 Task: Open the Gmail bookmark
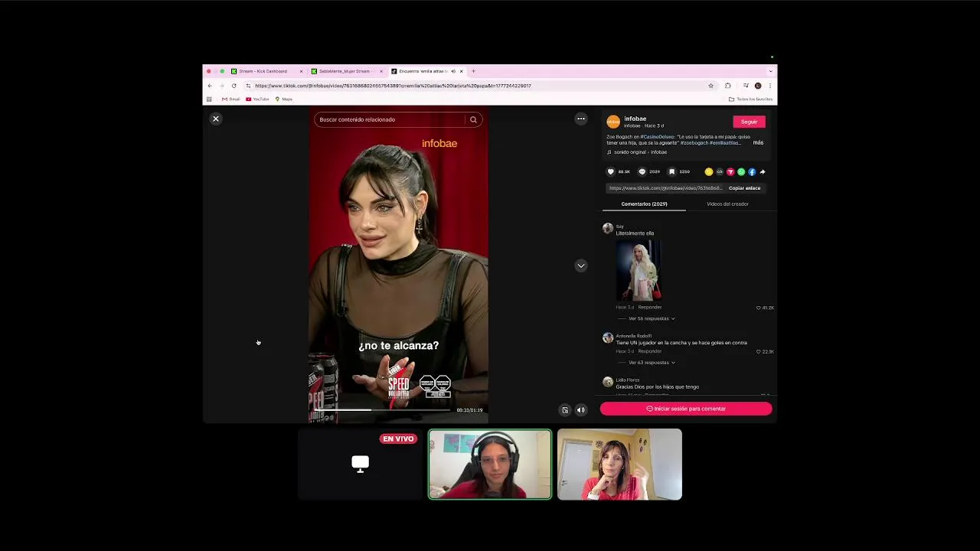[x=231, y=99]
